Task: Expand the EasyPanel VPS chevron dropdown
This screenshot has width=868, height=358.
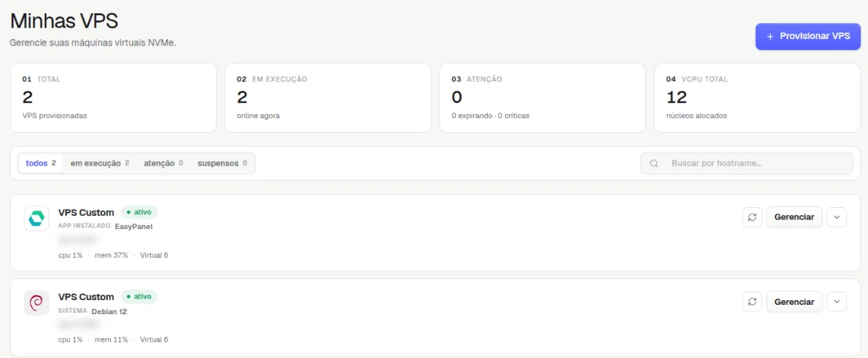Action: pyautogui.click(x=837, y=217)
